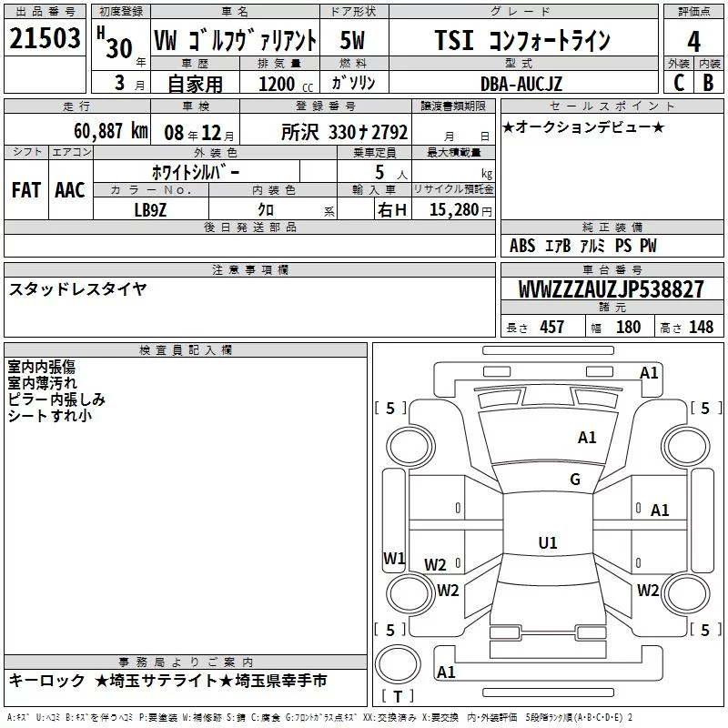
Task: Click the U1 roof dent marker
Action: coord(547,543)
